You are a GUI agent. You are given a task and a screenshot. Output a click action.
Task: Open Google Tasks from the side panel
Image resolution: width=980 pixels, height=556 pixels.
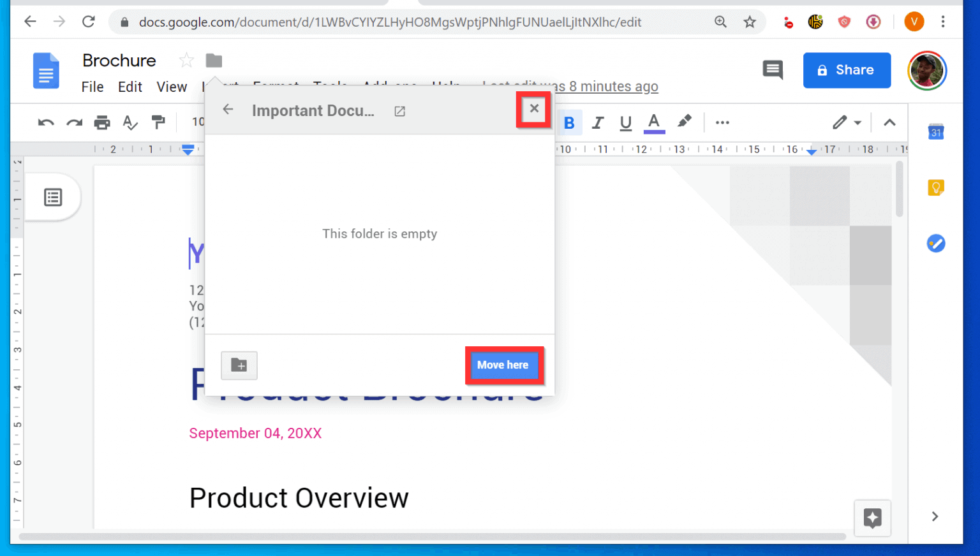coord(935,243)
